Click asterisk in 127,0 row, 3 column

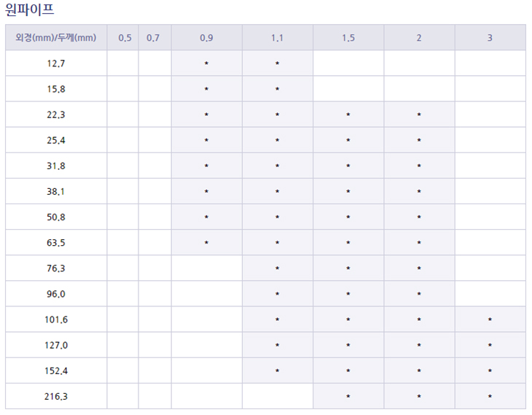pyautogui.click(x=490, y=346)
